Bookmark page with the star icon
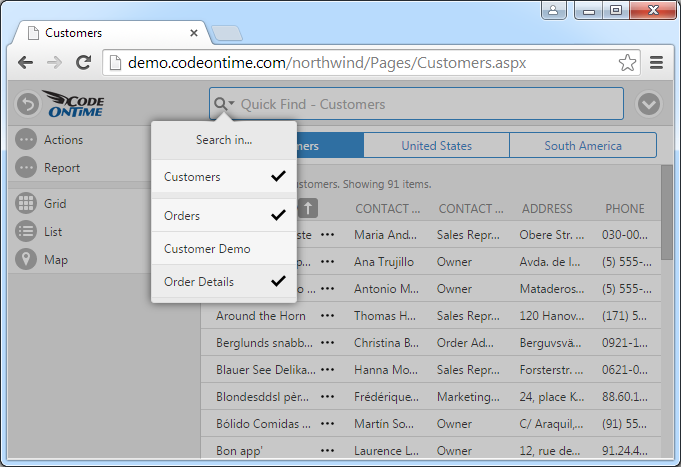 coord(627,63)
